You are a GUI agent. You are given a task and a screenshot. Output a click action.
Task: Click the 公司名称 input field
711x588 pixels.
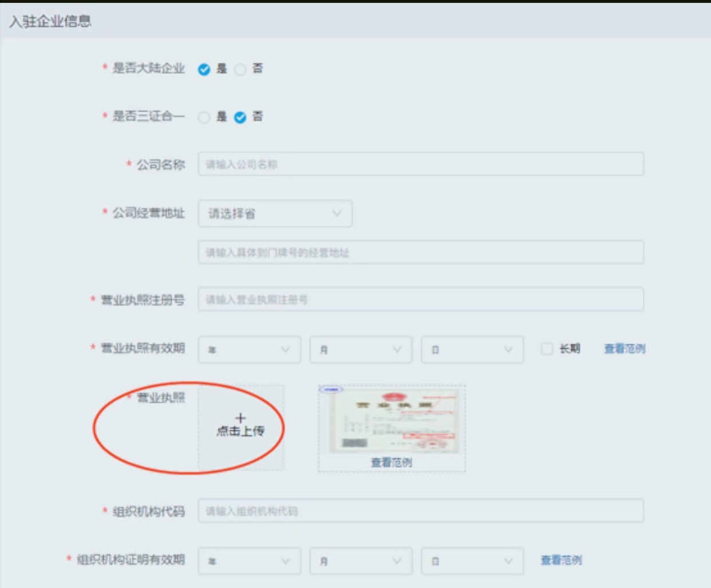421,164
